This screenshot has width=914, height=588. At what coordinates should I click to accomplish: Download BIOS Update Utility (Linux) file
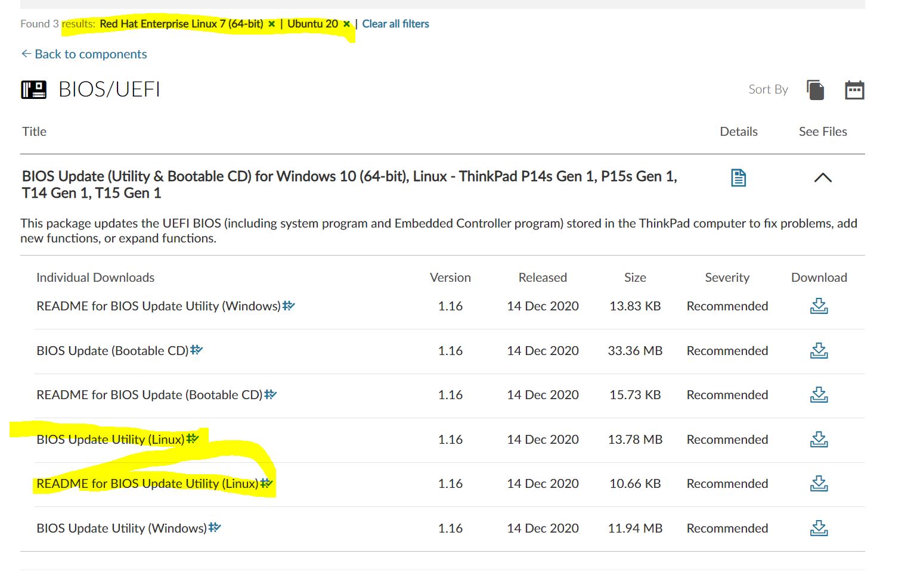(x=819, y=440)
